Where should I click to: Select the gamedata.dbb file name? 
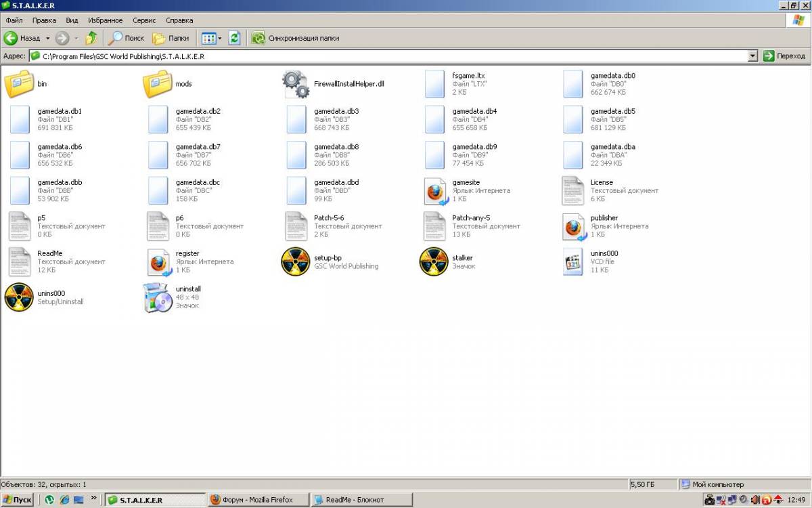(x=60, y=182)
